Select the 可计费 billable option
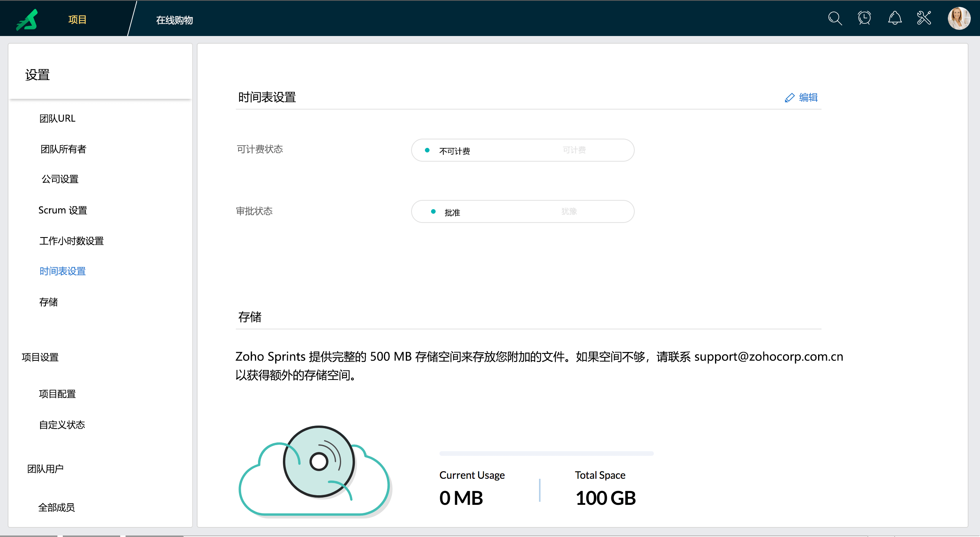This screenshot has width=980, height=537. pos(574,150)
